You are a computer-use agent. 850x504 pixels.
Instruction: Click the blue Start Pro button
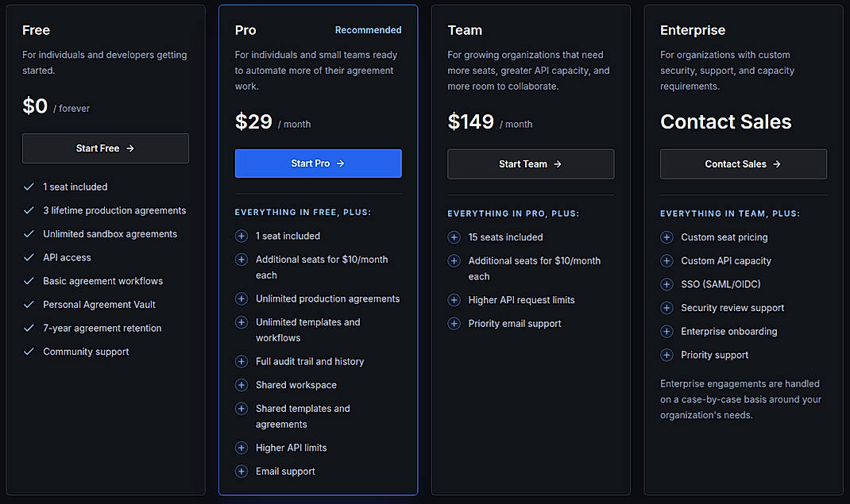319,164
